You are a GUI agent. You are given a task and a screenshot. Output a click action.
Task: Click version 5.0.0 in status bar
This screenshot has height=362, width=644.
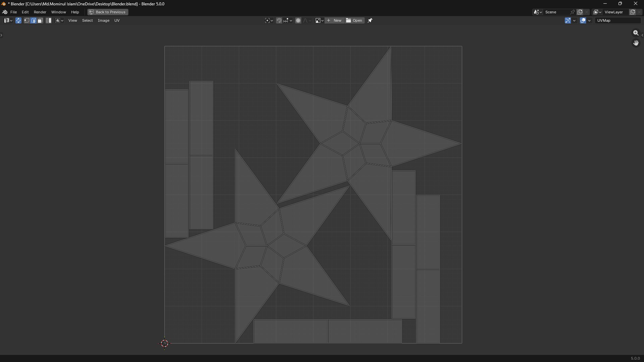click(x=635, y=358)
